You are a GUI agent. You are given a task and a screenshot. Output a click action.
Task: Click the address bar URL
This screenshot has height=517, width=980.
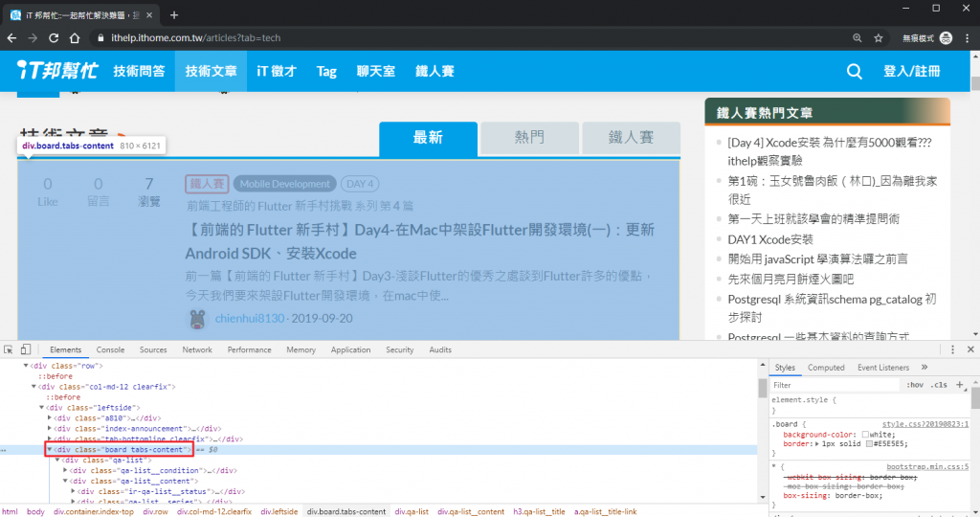pyautogui.click(x=195, y=38)
